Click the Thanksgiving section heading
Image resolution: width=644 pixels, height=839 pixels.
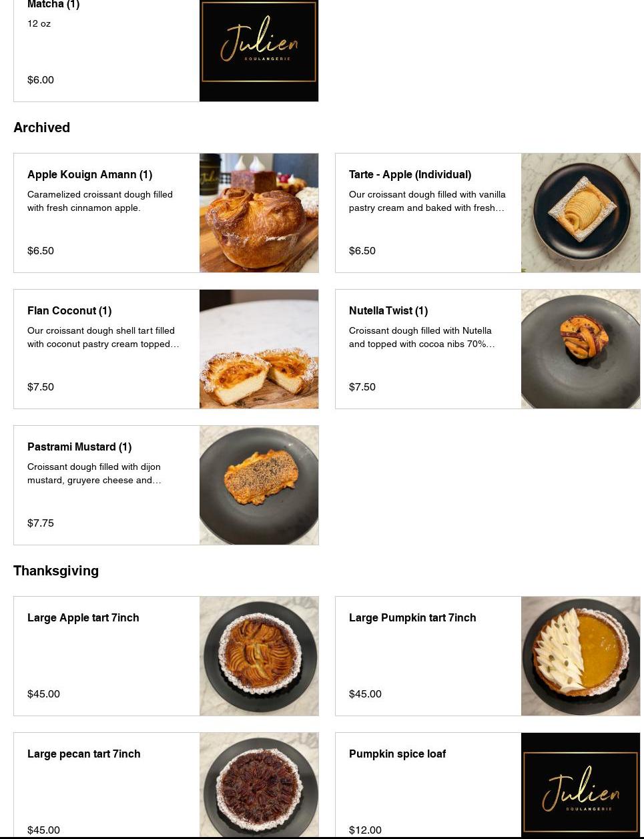tap(56, 571)
